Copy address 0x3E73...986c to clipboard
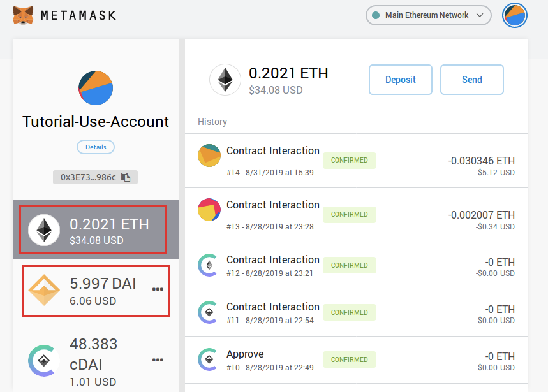This screenshot has width=548, height=392. [95, 177]
